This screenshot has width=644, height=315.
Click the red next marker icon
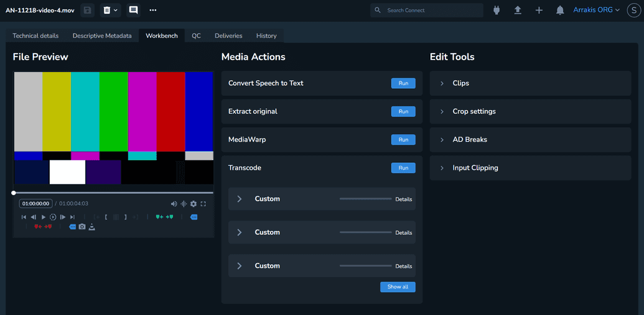48,226
